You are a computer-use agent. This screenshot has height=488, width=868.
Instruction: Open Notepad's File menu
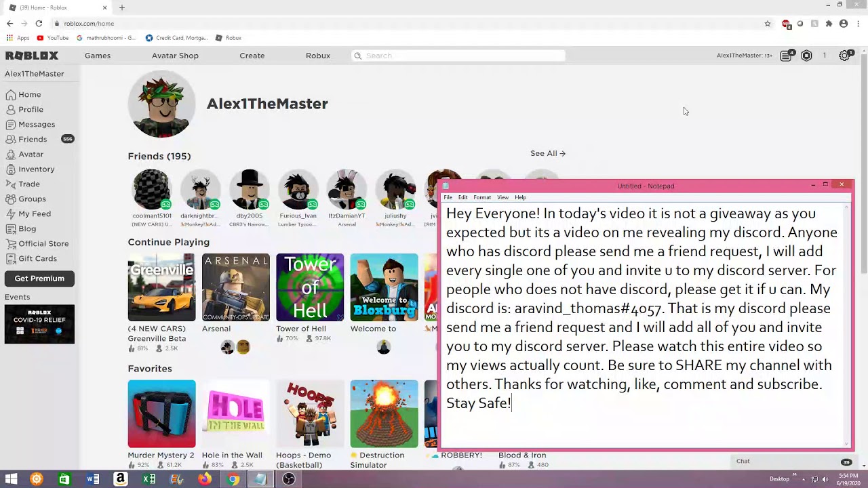[x=448, y=197]
